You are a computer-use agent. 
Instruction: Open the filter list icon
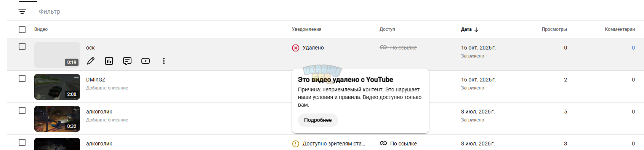(x=22, y=11)
